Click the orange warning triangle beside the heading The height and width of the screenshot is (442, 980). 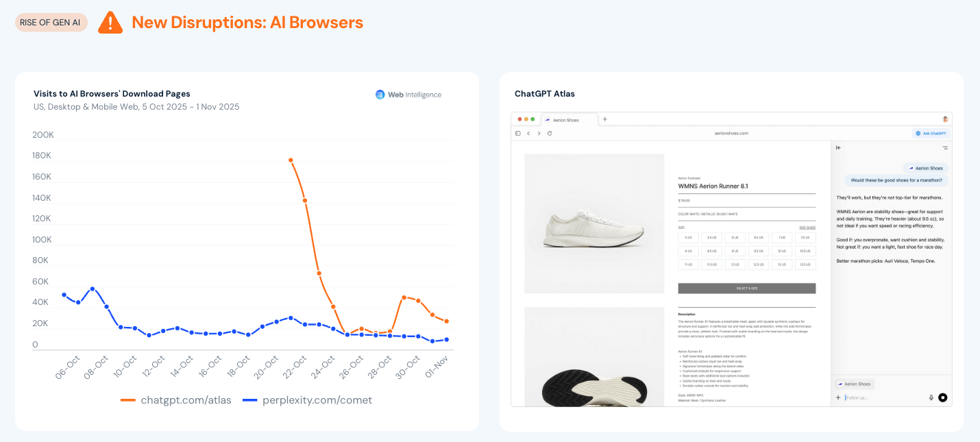110,22
